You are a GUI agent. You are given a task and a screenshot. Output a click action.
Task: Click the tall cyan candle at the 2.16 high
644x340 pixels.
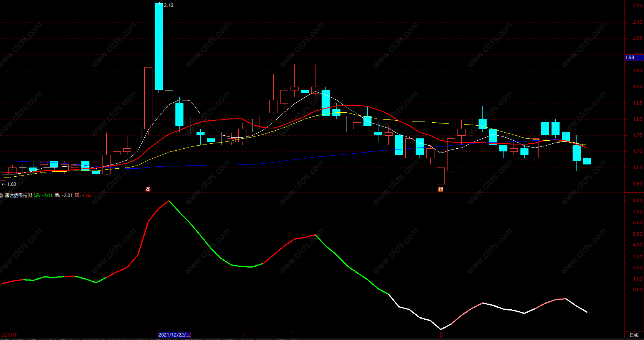tap(159, 46)
